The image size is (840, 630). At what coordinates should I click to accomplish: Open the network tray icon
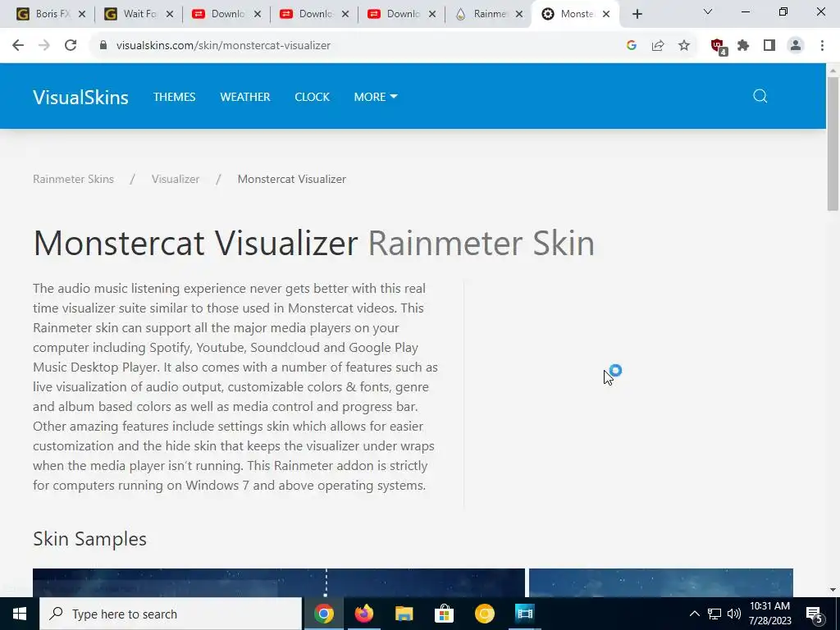point(714,614)
